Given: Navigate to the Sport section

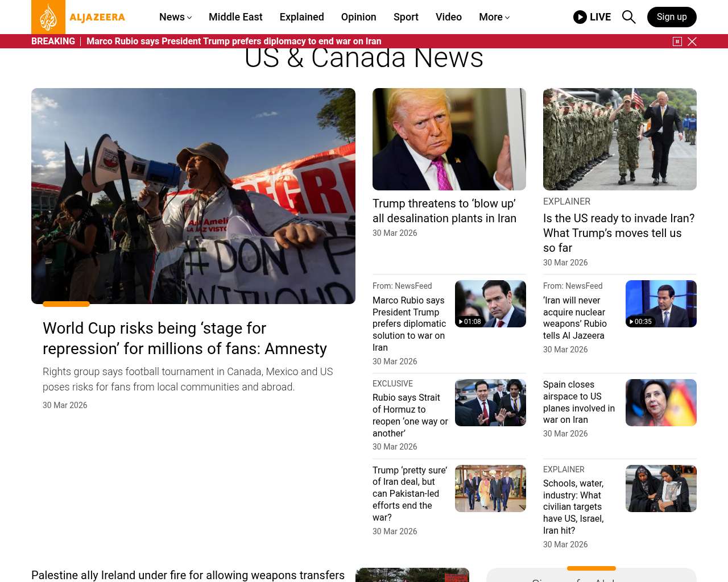Looking at the screenshot, I should 406,17.
